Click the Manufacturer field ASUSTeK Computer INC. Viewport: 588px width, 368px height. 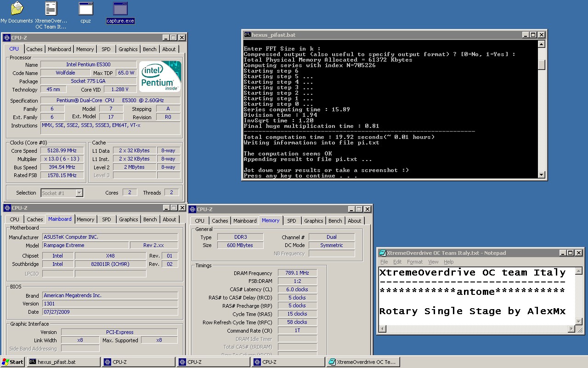(110, 237)
